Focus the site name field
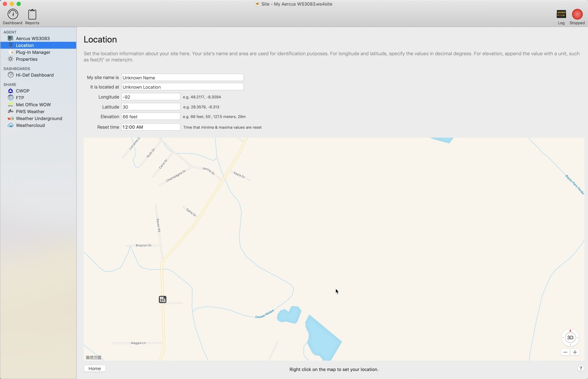 (183, 78)
